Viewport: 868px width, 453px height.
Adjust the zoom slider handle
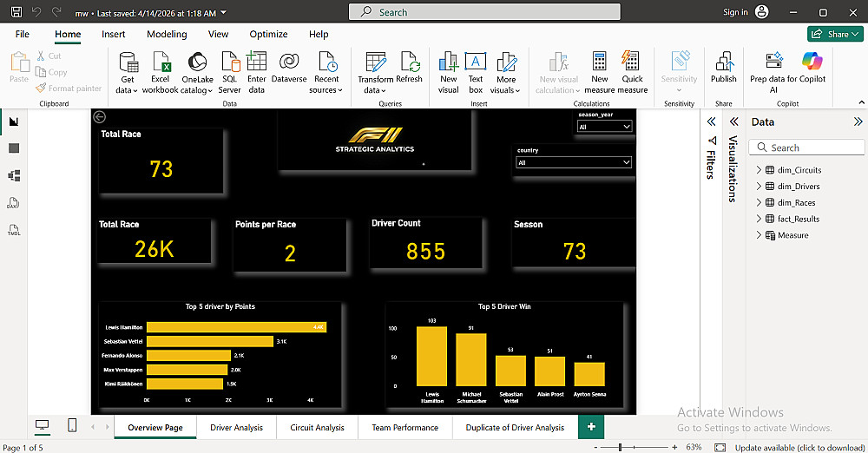point(620,447)
